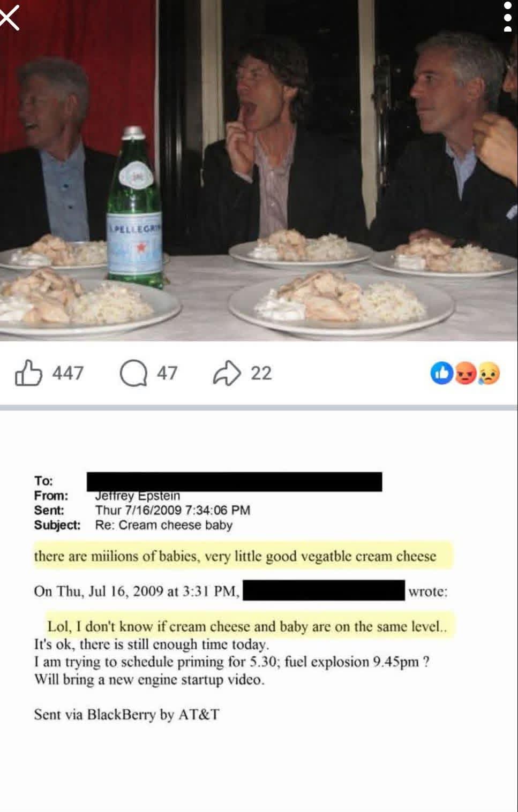
Task: Open the 47 comments count
Action: (x=167, y=373)
